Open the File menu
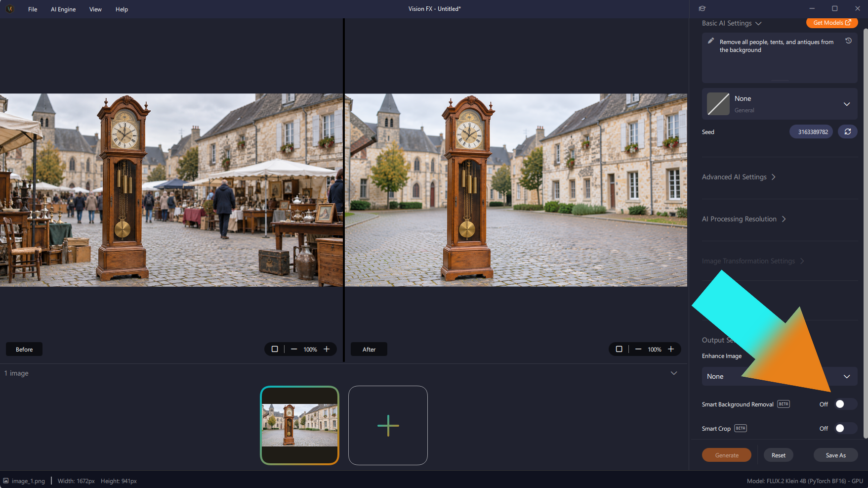Image resolution: width=868 pixels, height=488 pixels. 33,9
